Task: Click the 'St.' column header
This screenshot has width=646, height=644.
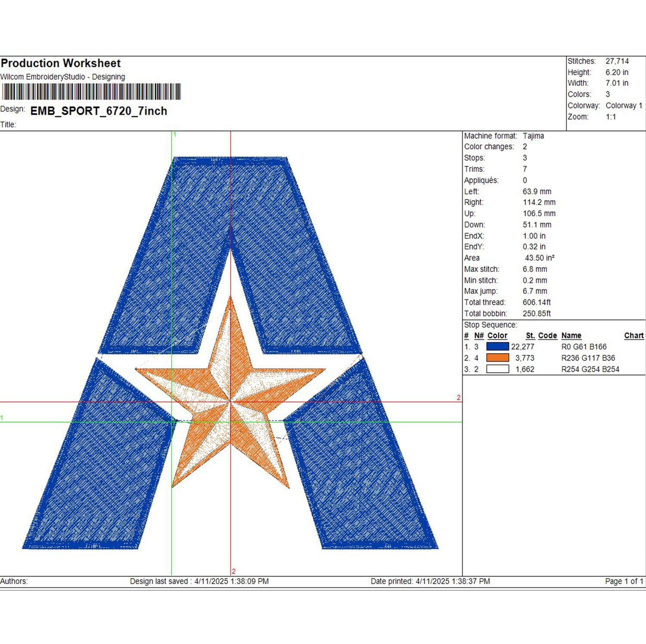Action: point(530,336)
